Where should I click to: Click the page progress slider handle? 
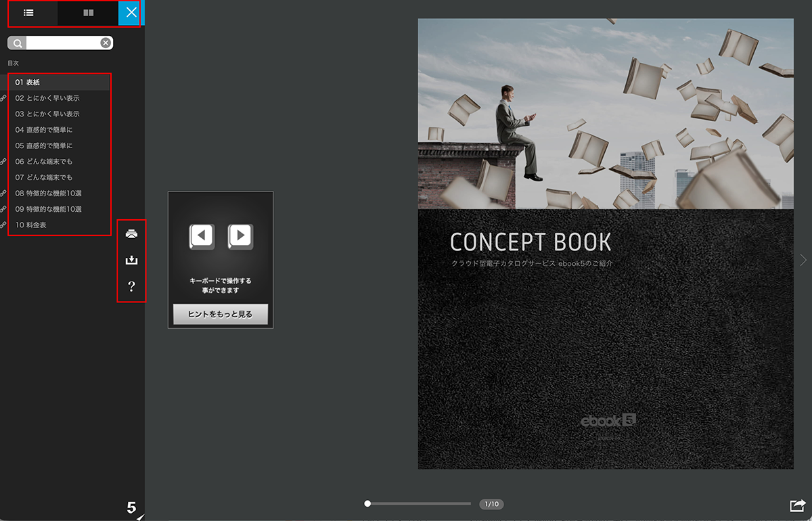tap(367, 503)
